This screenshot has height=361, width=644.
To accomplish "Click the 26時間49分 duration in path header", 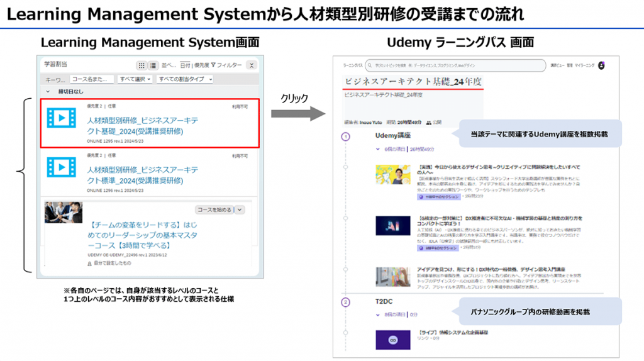I will click(x=409, y=123).
